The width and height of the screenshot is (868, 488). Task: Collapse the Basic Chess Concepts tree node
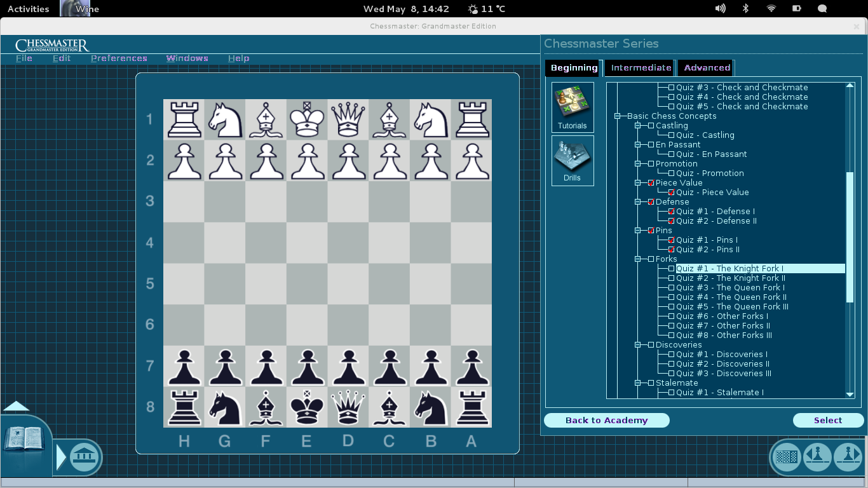pos(617,116)
